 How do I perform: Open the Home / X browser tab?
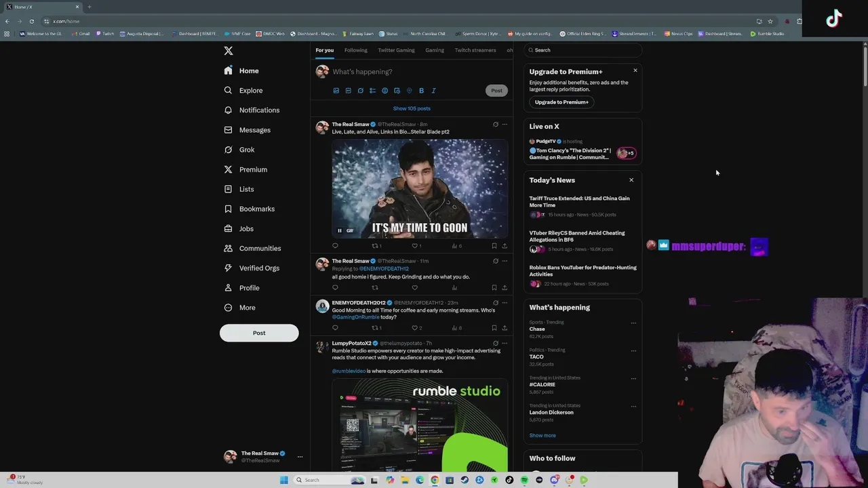[42, 7]
